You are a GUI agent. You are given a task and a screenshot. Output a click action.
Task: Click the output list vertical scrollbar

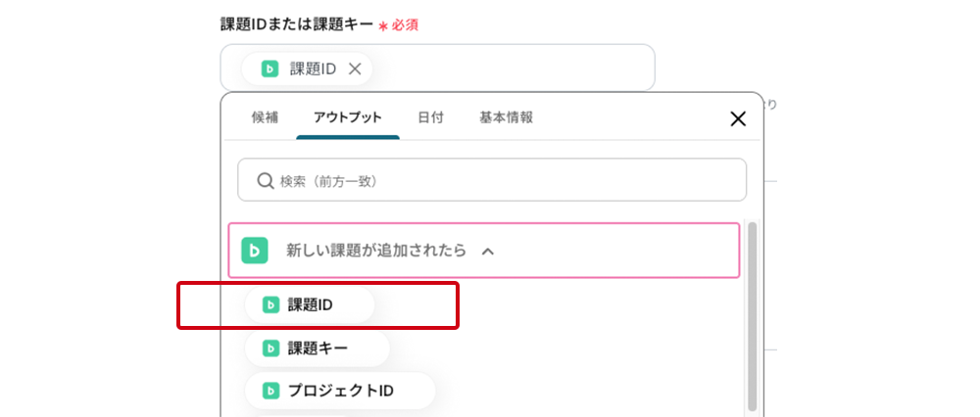pos(752,313)
